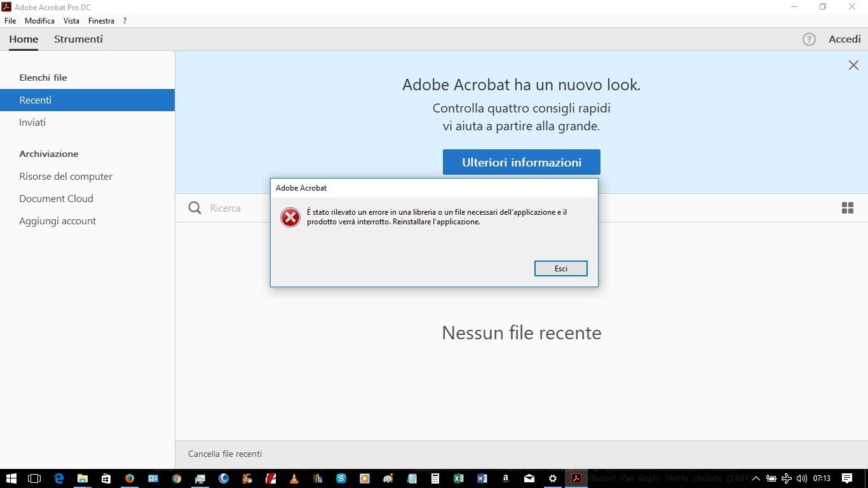This screenshot has width=868, height=488.
Task: Click Ulteriori informazioni button
Action: click(522, 162)
